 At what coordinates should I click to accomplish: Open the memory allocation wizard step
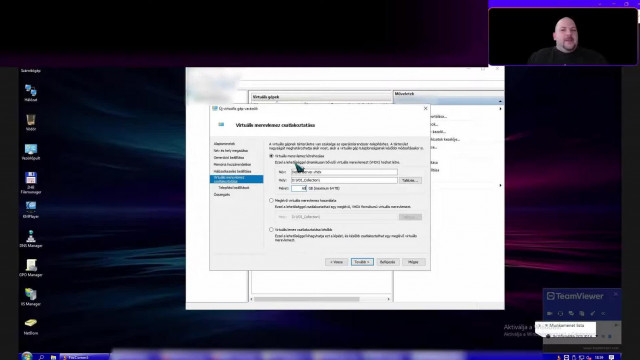[232, 164]
